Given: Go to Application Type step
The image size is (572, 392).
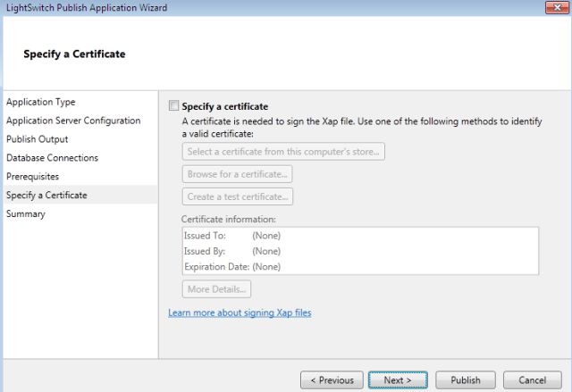Looking at the screenshot, I should (x=54, y=102).
